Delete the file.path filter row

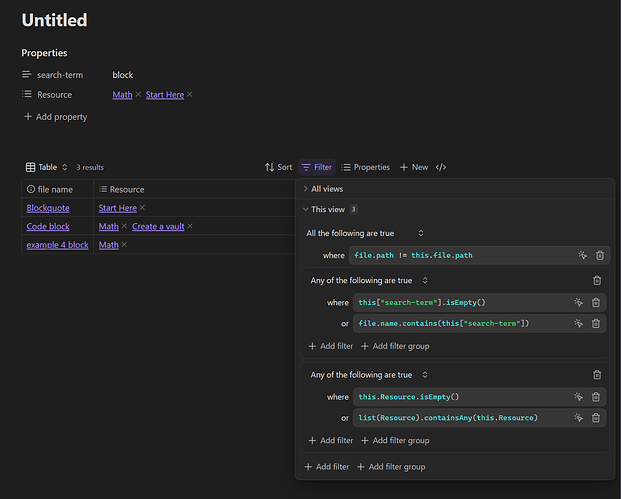[600, 255]
